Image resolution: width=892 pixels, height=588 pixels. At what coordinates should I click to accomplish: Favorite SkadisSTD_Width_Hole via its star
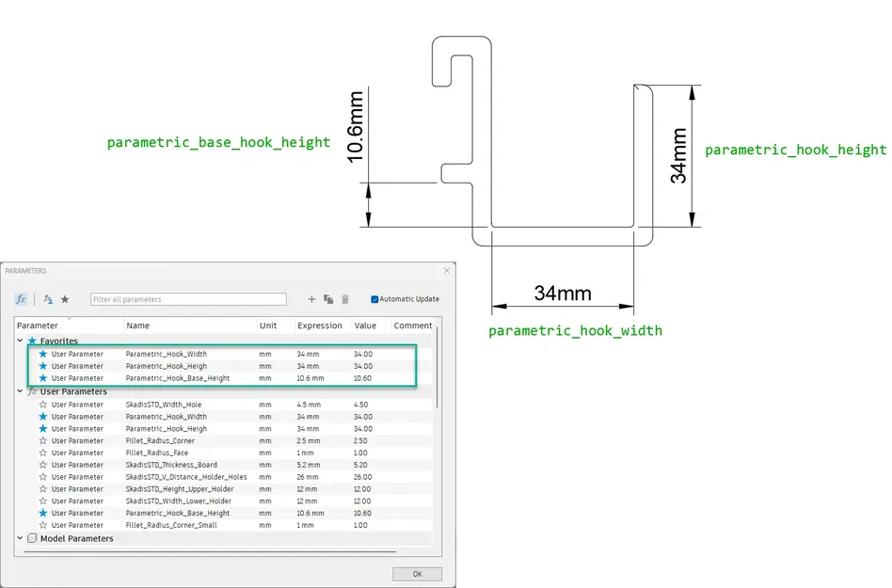[x=41, y=404]
